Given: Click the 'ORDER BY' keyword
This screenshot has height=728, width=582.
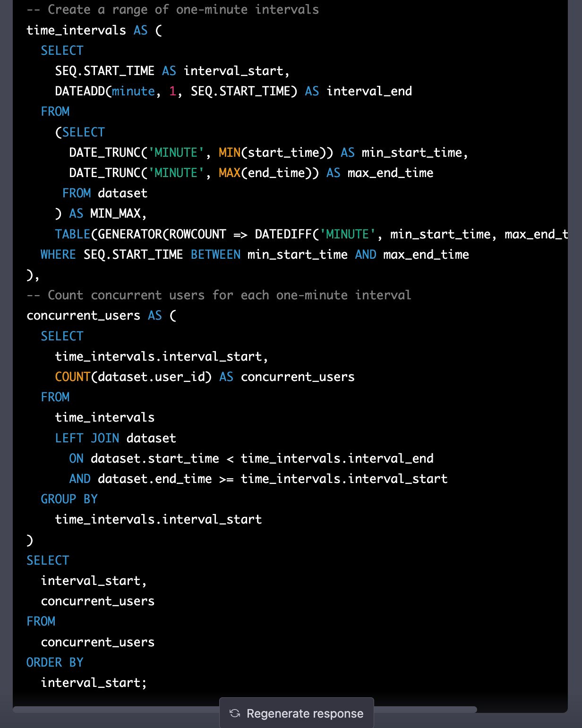Looking at the screenshot, I should (55, 663).
